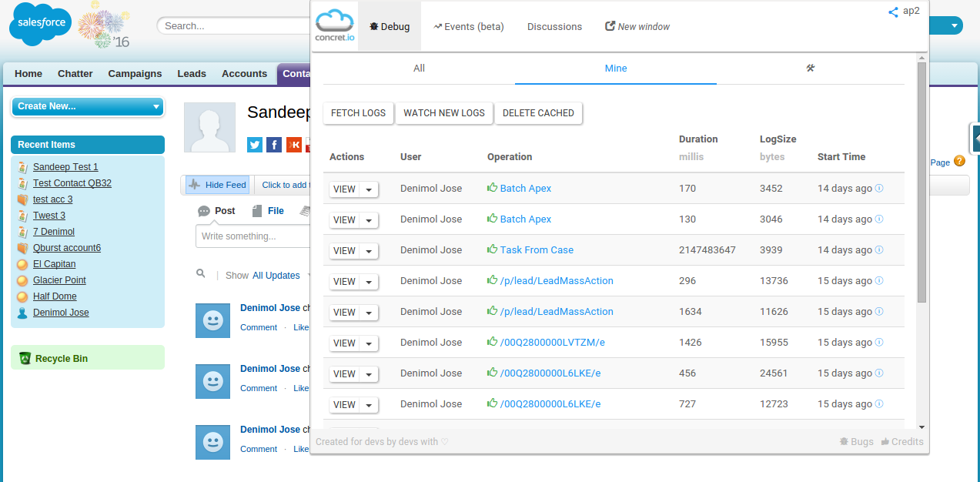The height and width of the screenshot is (482, 980).
Task: Open New window from overlay header
Action: [x=637, y=26]
